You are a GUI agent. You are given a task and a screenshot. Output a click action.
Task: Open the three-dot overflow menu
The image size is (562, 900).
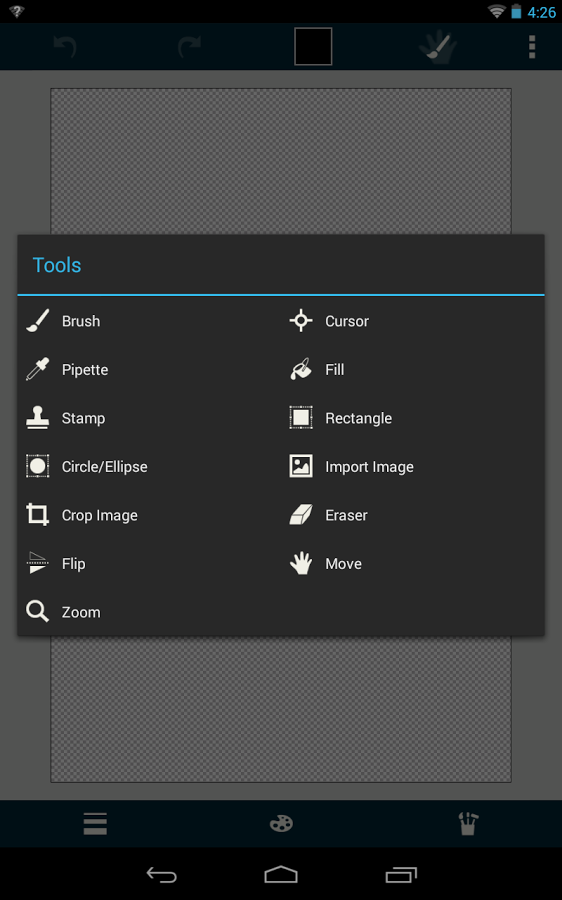tap(532, 47)
